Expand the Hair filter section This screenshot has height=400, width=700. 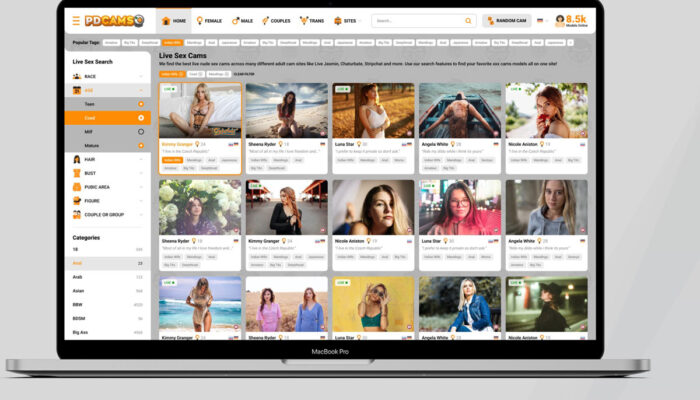point(108,159)
